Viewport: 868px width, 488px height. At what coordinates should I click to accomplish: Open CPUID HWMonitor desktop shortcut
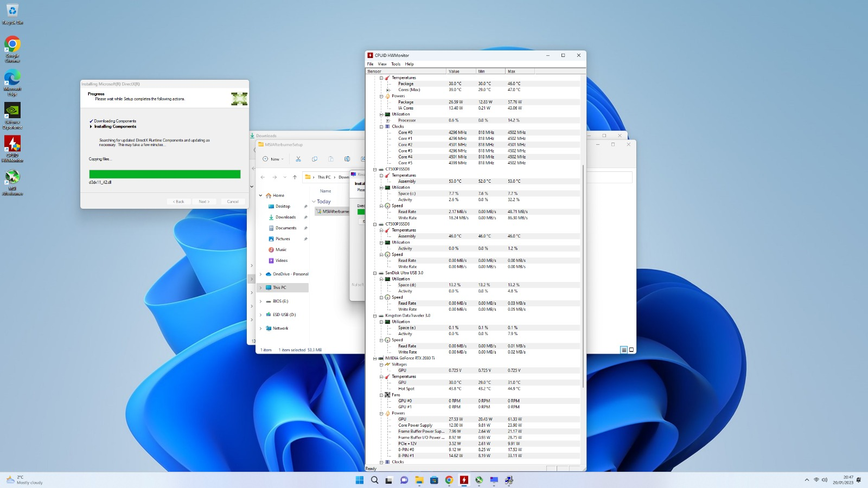pyautogui.click(x=12, y=149)
